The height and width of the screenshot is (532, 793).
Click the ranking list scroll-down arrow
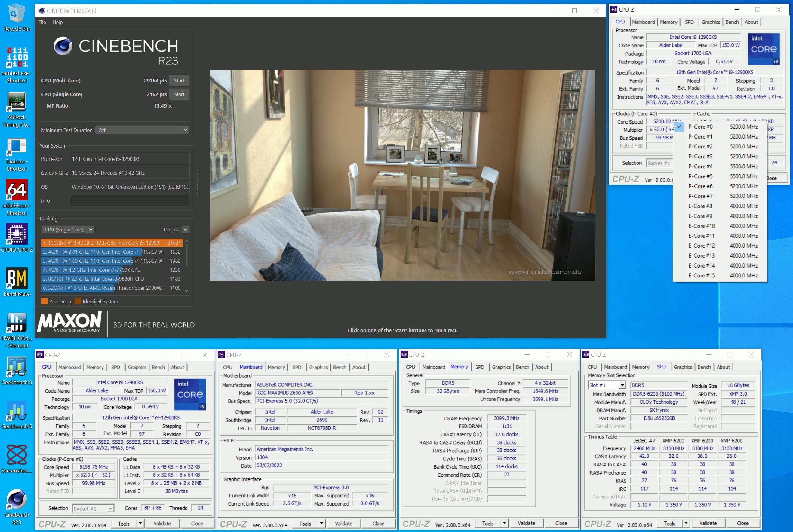click(186, 290)
